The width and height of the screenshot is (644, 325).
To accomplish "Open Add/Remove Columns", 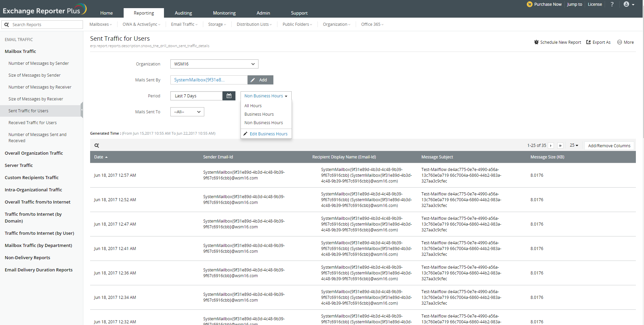I will [x=609, y=146].
